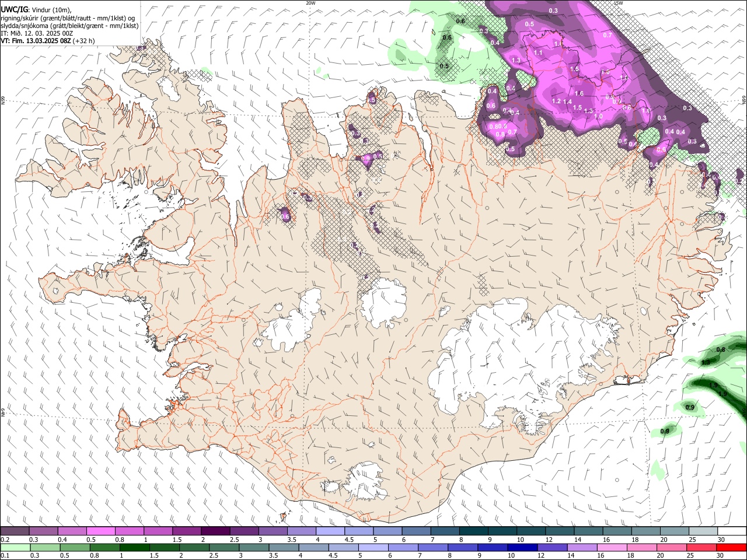Click the top legend row's white 30 swatch
Image resolution: width=747 pixels, height=560 pixels.
click(731, 531)
